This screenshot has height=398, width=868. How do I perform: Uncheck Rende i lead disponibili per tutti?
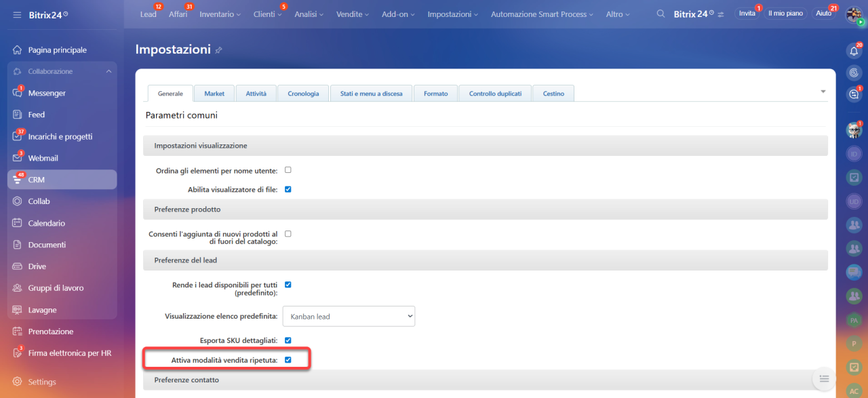(x=288, y=285)
